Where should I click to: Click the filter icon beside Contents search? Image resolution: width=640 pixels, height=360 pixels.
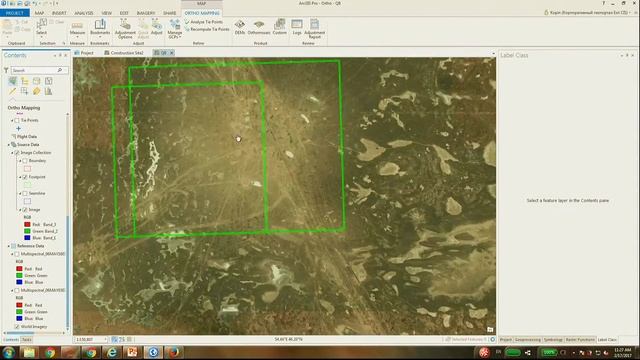(x=6, y=70)
